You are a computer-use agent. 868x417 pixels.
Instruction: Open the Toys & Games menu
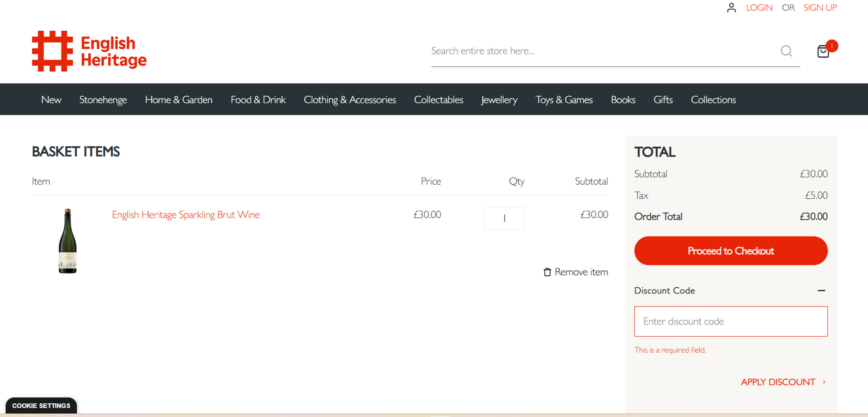pos(564,100)
